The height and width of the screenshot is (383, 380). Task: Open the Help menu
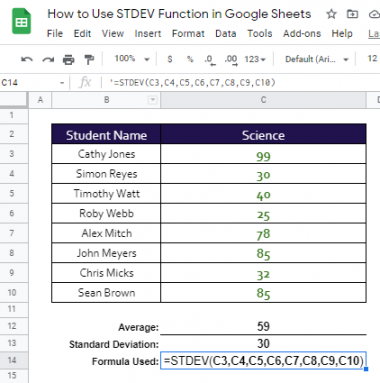342,34
